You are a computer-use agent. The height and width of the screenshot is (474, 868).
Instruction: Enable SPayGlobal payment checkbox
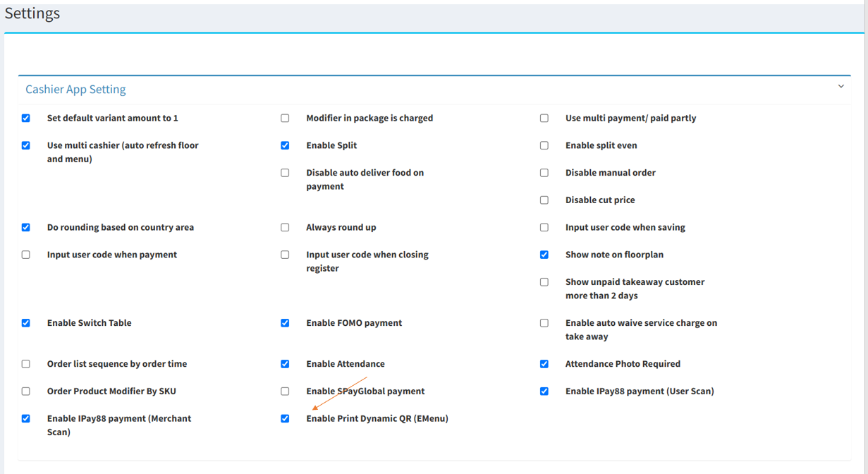(x=285, y=391)
